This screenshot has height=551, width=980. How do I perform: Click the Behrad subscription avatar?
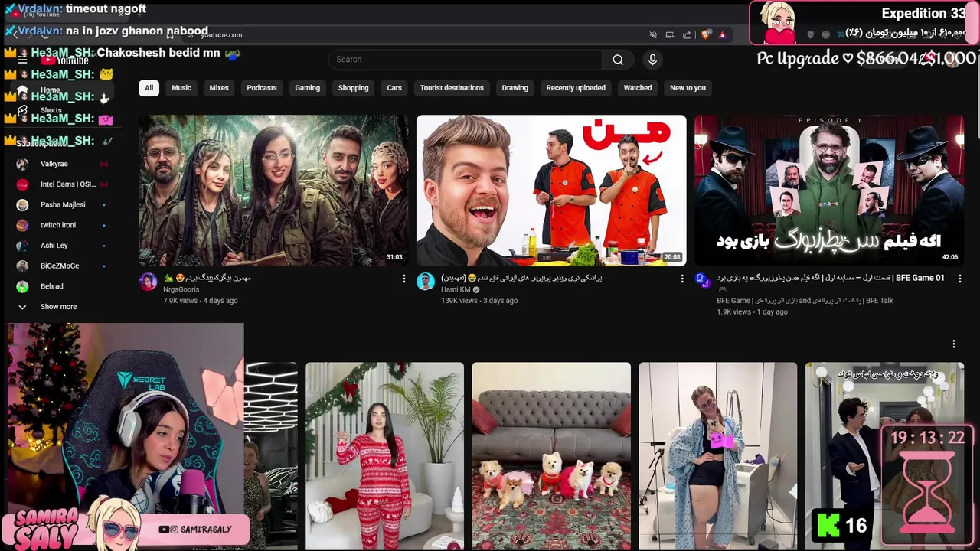click(x=22, y=286)
